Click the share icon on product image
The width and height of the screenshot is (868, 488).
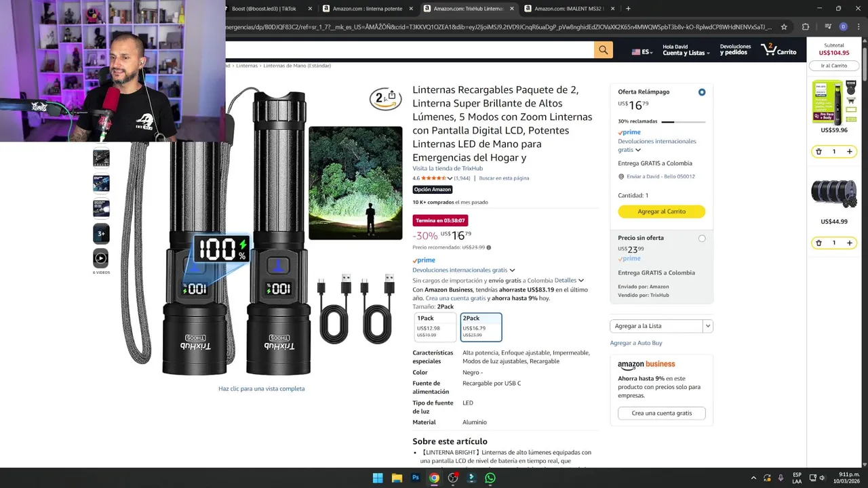(x=391, y=96)
